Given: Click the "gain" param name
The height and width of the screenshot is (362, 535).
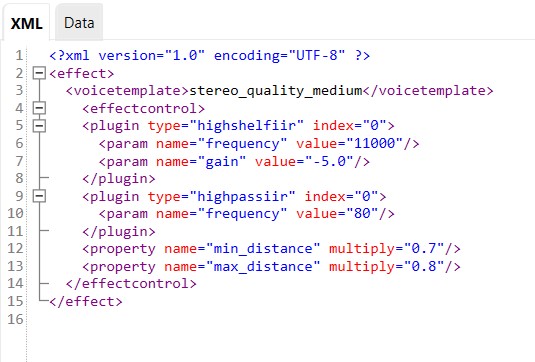Looking at the screenshot, I should [x=222, y=161].
